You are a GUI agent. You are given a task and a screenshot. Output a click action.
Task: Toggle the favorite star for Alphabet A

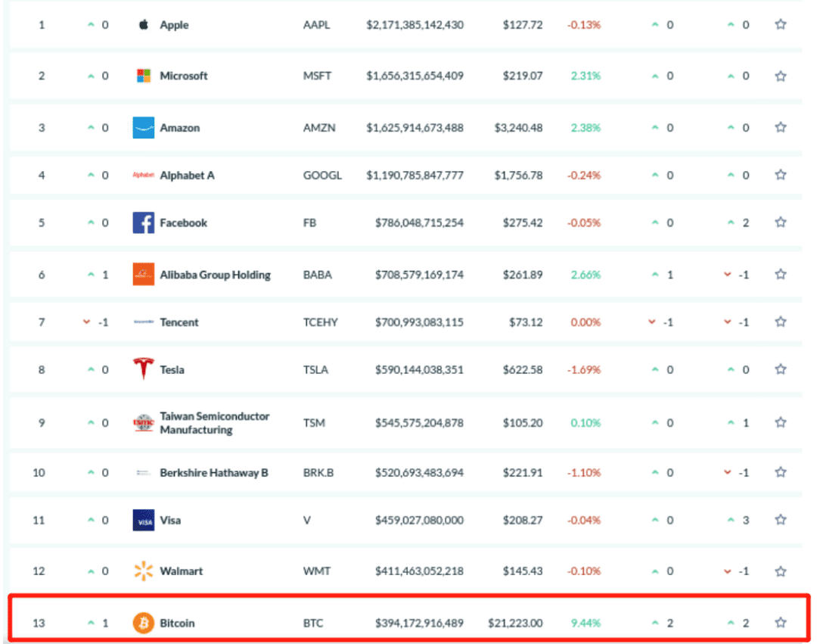click(x=781, y=175)
